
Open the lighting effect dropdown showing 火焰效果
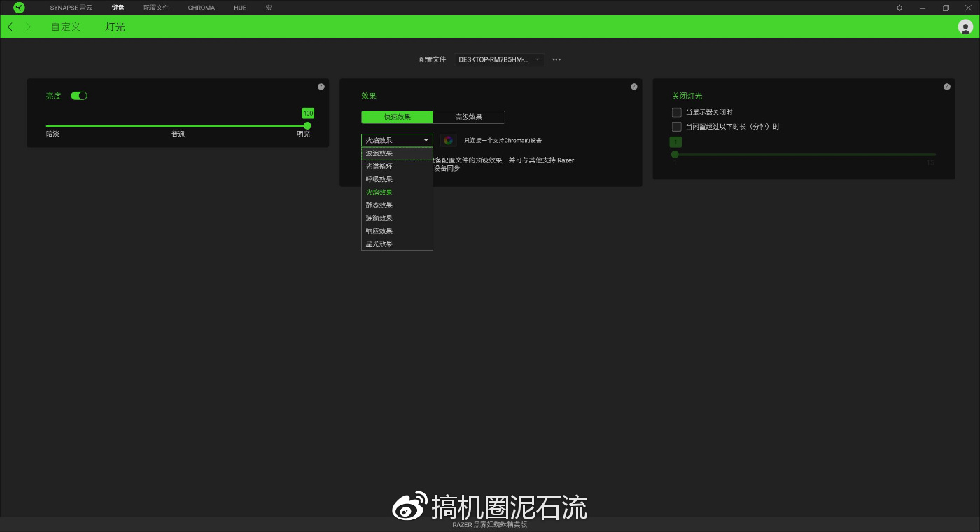tap(396, 139)
